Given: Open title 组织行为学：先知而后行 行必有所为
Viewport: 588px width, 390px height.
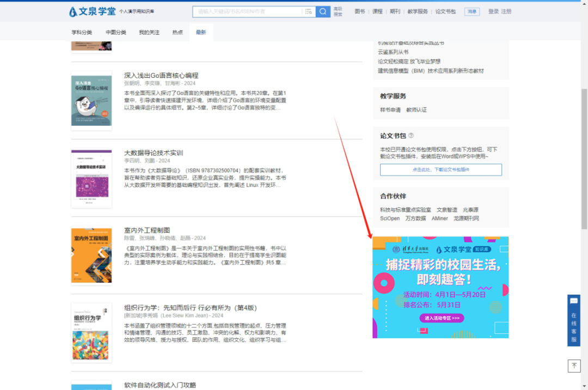Looking at the screenshot, I should coord(191,307).
